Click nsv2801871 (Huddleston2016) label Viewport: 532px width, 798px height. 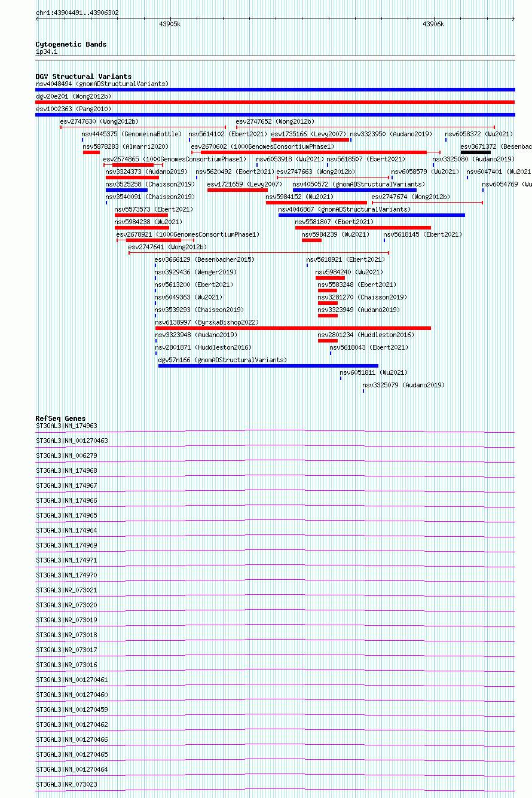(x=203, y=347)
